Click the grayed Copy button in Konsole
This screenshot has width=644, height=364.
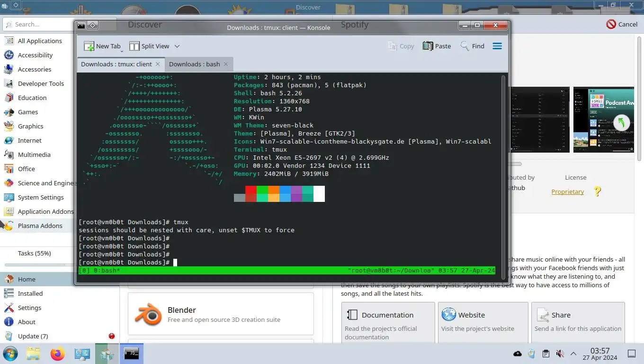coord(401,46)
